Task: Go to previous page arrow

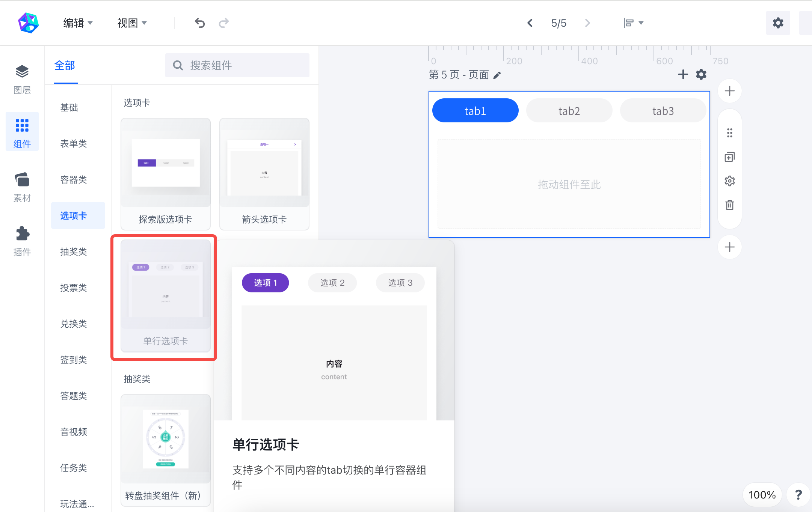Action: [x=530, y=23]
